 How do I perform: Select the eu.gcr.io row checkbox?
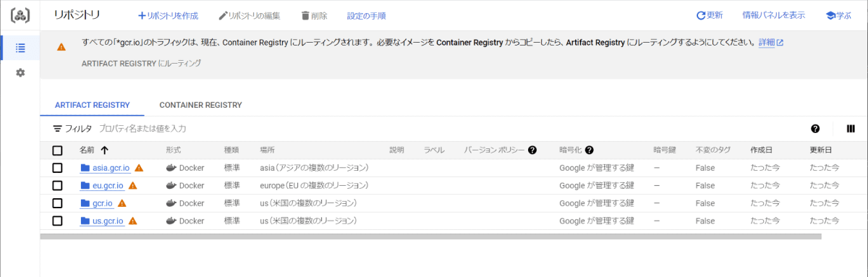(x=58, y=185)
